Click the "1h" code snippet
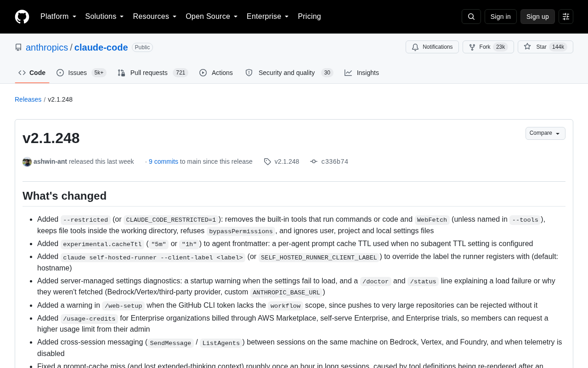The height and width of the screenshot is (368, 588). tap(189, 244)
